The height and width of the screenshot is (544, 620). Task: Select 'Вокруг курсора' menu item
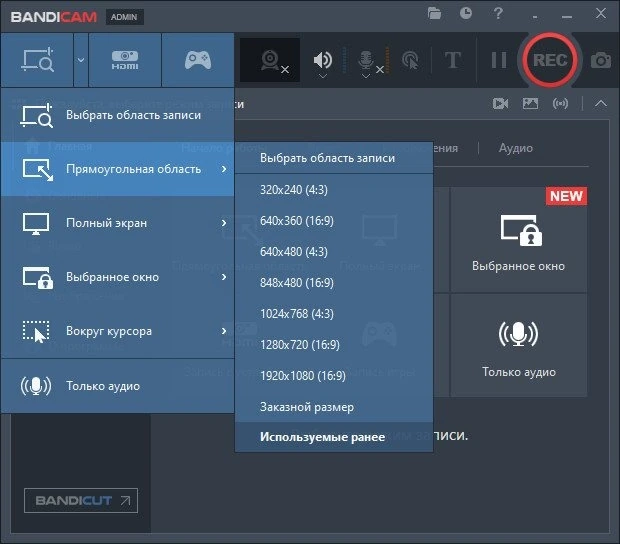tap(118, 331)
